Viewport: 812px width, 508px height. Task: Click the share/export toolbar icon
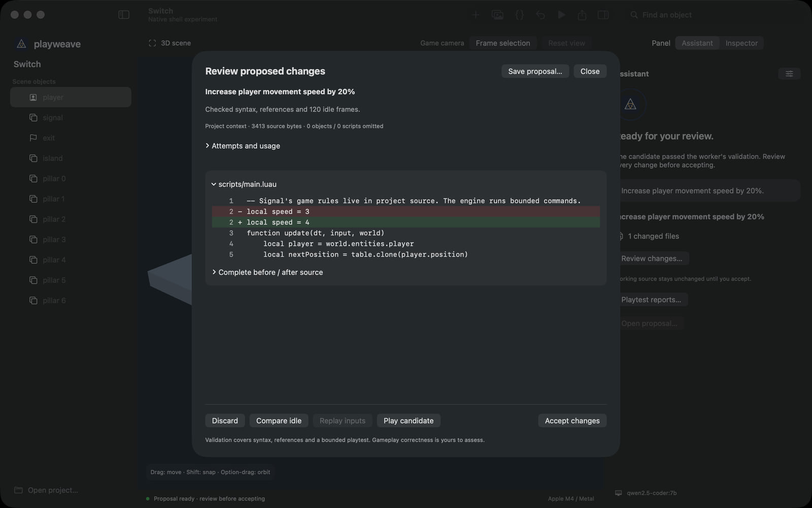[x=582, y=15]
